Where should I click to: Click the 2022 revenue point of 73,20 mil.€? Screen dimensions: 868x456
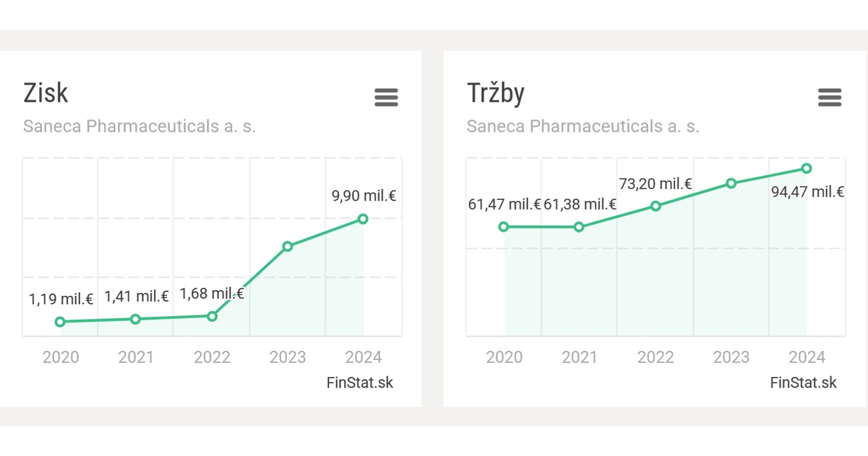(655, 206)
